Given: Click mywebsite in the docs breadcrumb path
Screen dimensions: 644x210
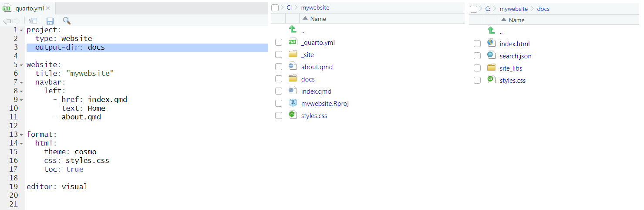Looking at the screenshot, I should point(513,9).
